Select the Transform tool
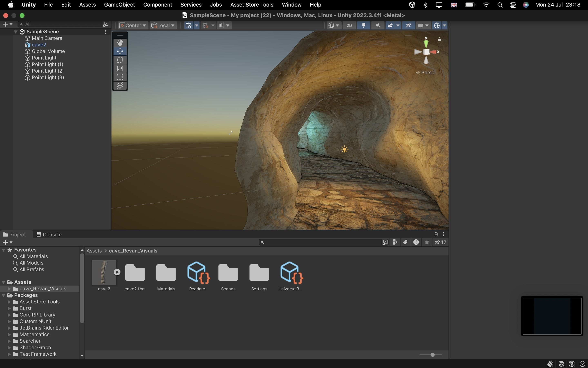Screen dimensions: 588x368 120,86
